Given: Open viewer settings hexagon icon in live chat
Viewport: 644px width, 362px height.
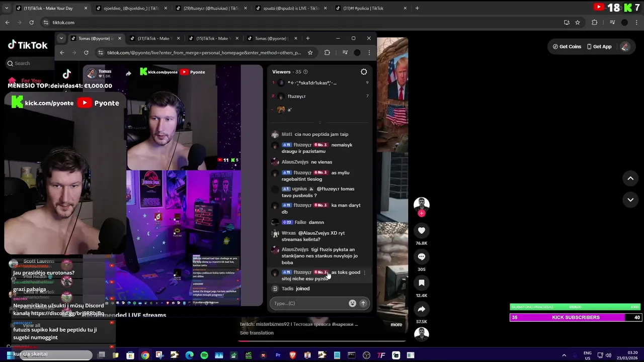Looking at the screenshot, I should pyautogui.click(x=364, y=72).
